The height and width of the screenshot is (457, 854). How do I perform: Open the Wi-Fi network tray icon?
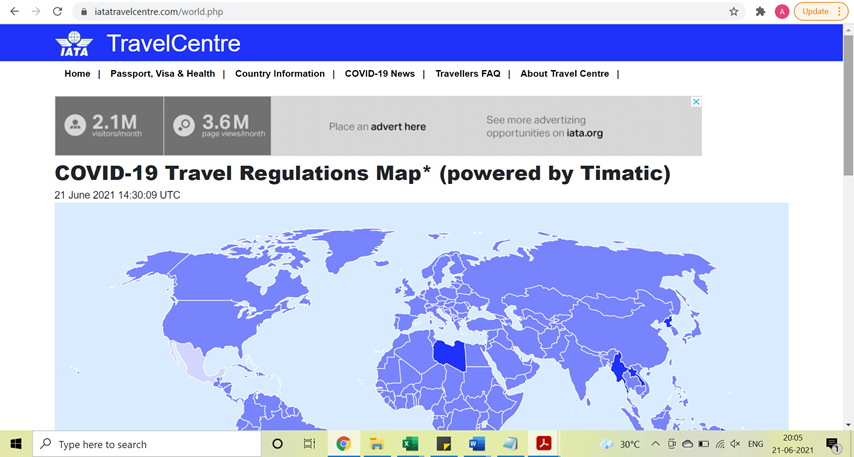point(720,444)
